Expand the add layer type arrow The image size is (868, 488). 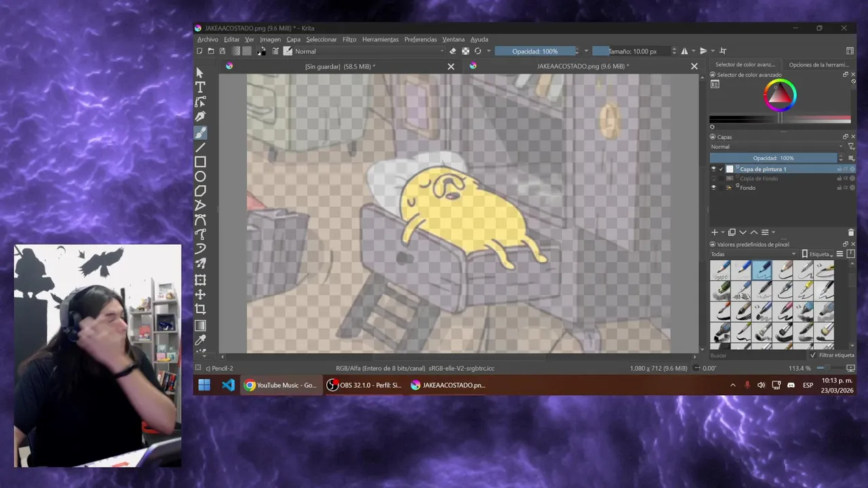coord(722,232)
